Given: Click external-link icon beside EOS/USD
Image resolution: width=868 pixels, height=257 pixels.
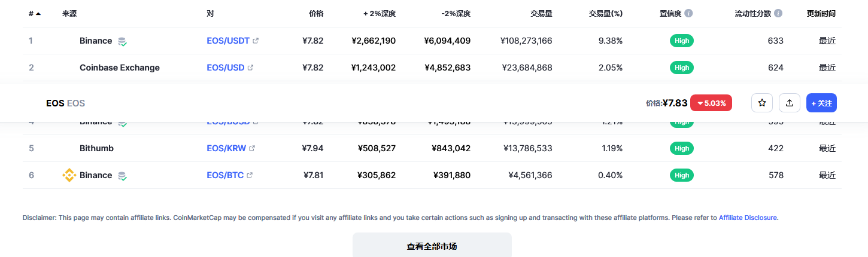Looking at the screenshot, I should coord(250,68).
